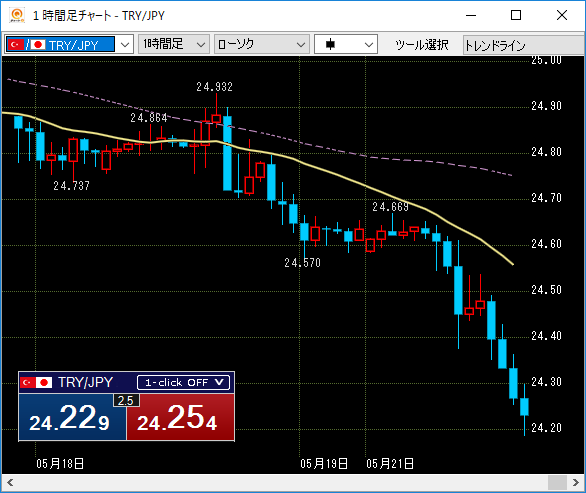
Task: Click the 05月21日 date label
Action: [x=390, y=464]
